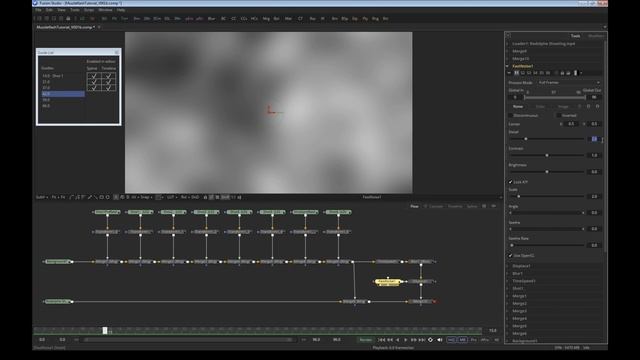This screenshot has width=640, height=360.
Task: Open the Script menu
Action: coord(89,10)
